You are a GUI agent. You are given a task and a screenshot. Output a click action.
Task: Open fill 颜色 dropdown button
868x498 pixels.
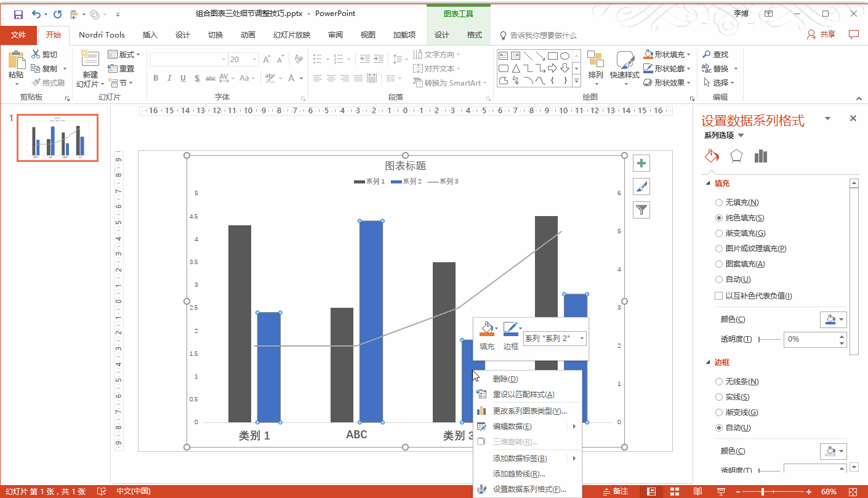(x=834, y=319)
